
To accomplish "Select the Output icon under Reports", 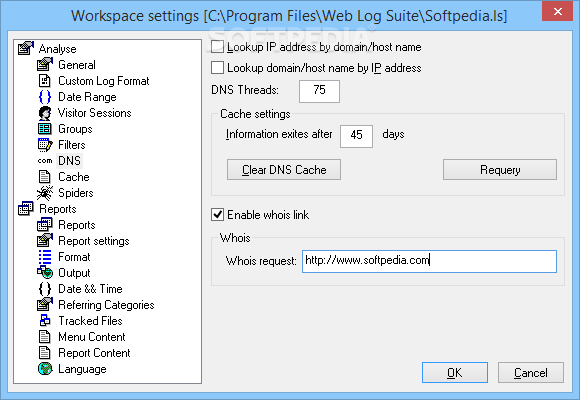I will point(45,273).
